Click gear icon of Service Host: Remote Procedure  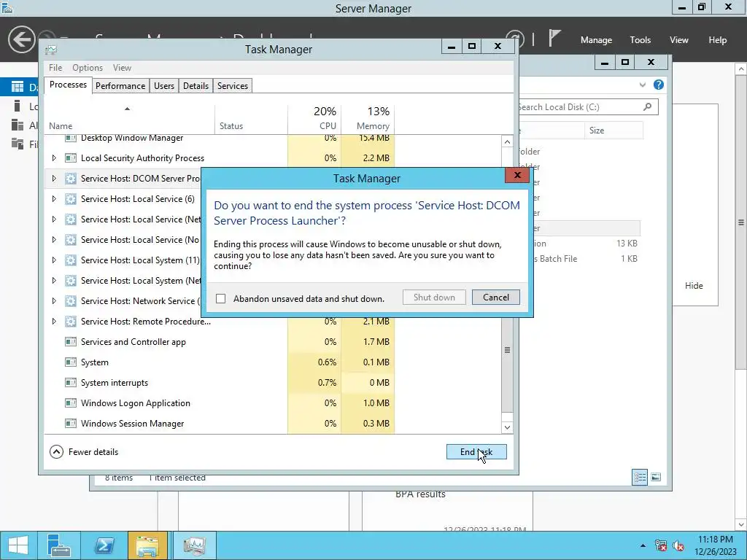point(71,322)
